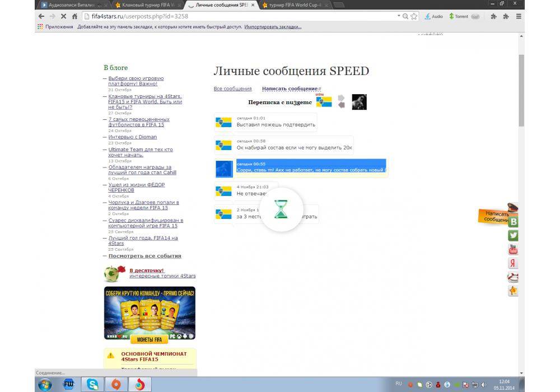Click the lifebuoy help icon on right sidebar
Screen dimensions: 560x392
click(x=513, y=277)
